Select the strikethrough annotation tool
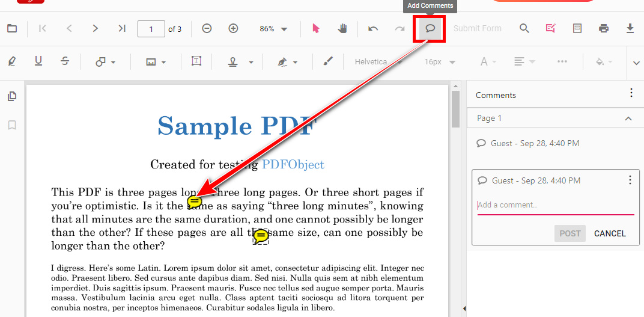This screenshot has height=317, width=644. (x=65, y=61)
